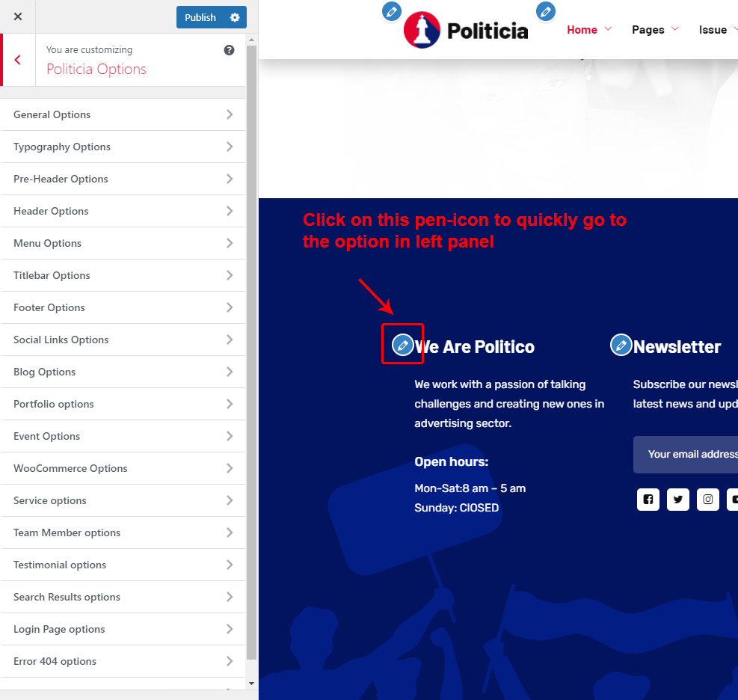Open the Typography Options panel

(123, 147)
